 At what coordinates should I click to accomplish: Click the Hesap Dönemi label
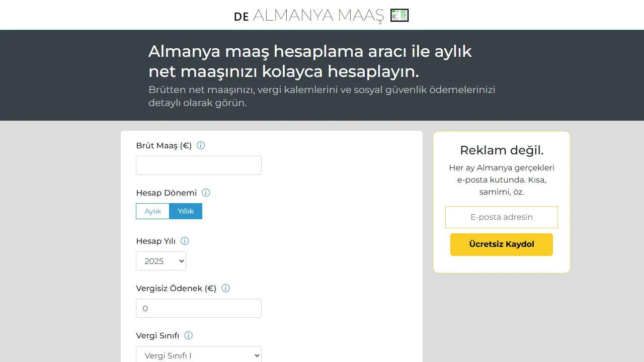point(167,193)
